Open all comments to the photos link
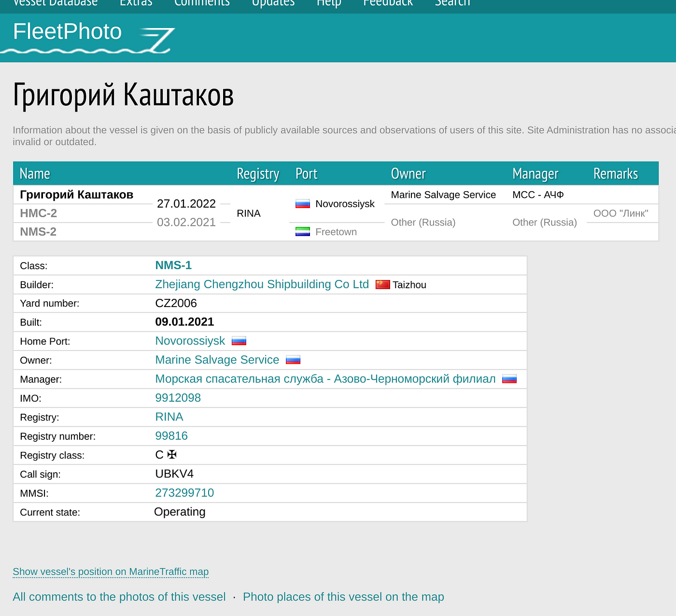676x616 pixels. (119, 597)
